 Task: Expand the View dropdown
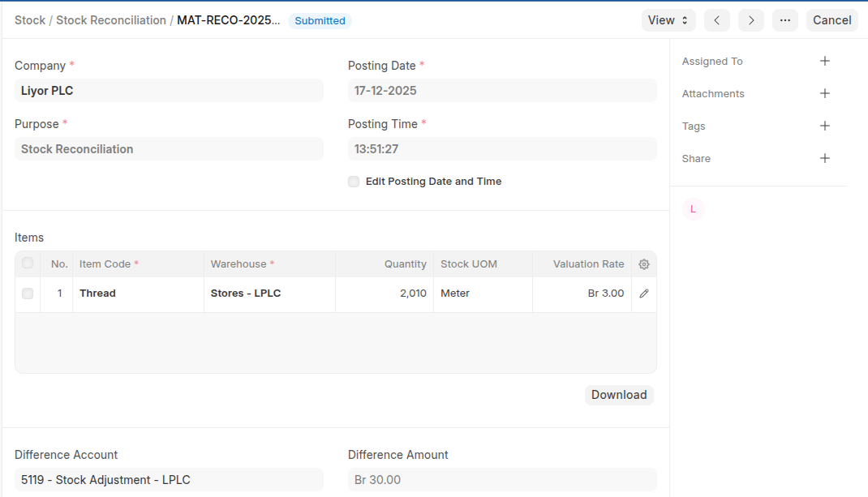click(668, 20)
